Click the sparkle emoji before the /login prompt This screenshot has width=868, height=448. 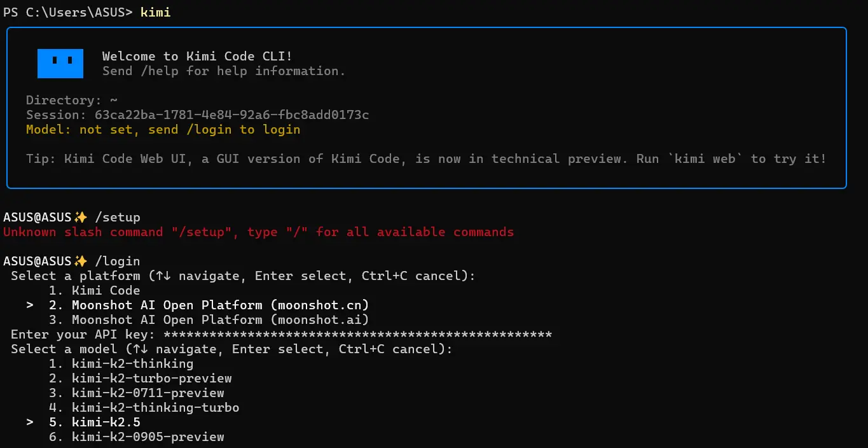[x=80, y=262]
